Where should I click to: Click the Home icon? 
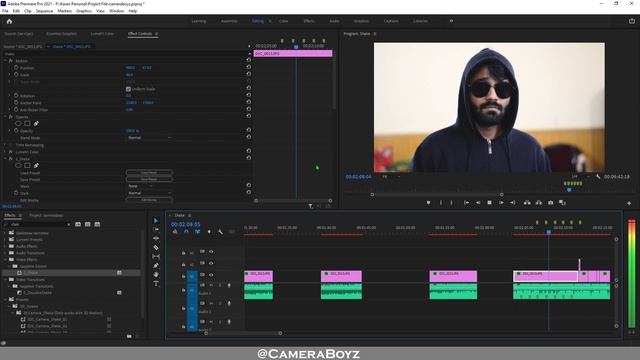pyautogui.click(x=9, y=21)
